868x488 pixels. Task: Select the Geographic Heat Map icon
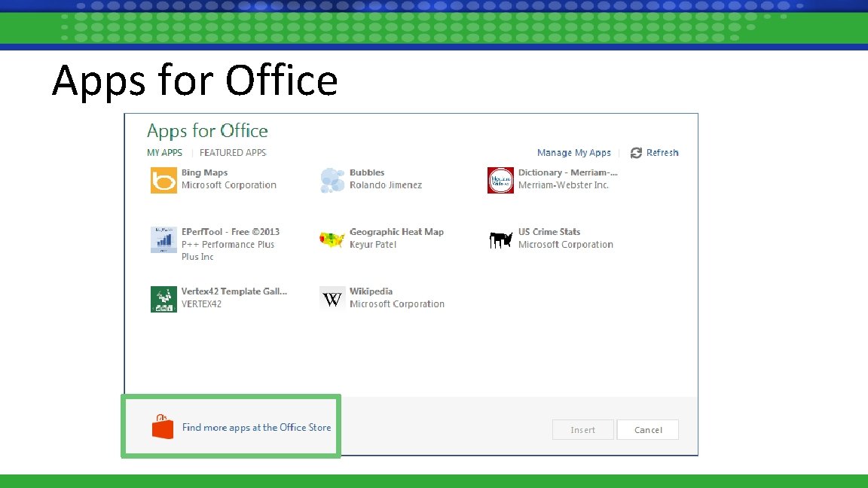[332, 239]
